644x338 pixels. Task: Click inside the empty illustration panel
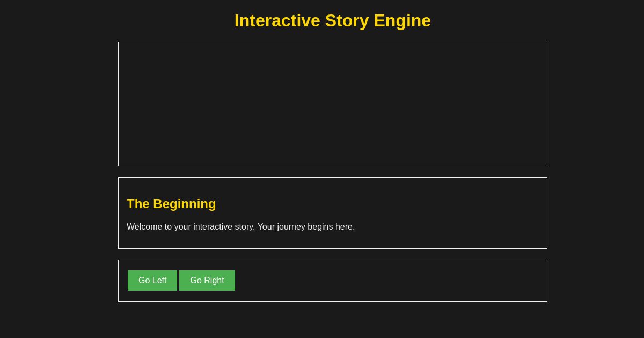[333, 104]
